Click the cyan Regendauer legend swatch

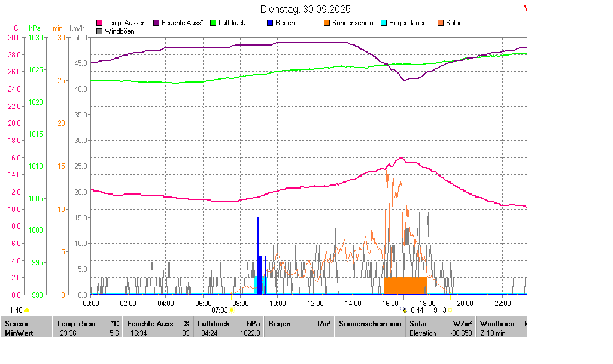pyautogui.click(x=384, y=23)
